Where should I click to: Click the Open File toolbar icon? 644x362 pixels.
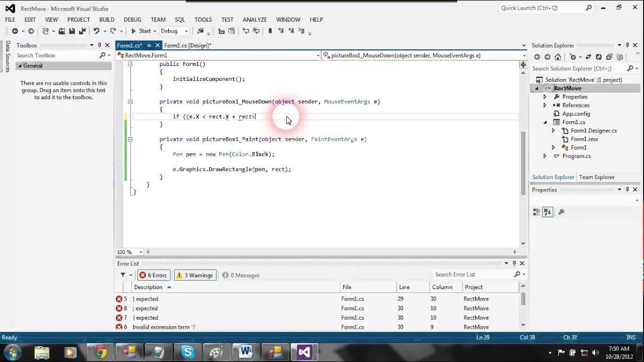click(x=61, y=31)
